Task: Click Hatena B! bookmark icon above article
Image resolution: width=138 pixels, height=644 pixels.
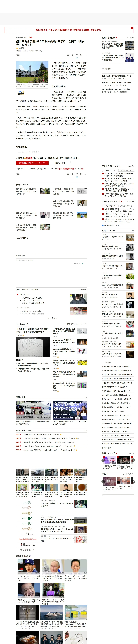Action: pos(81,55)
